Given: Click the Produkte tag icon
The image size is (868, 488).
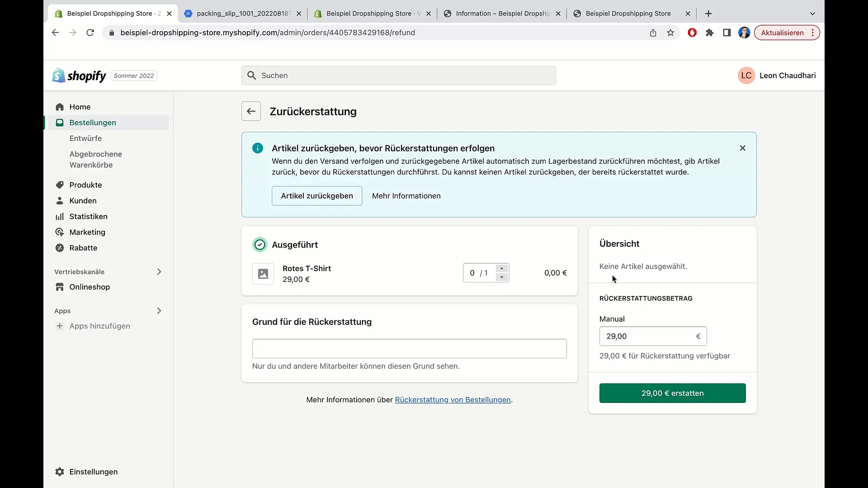Looking at the screenshot, I should tap(60, 185).
